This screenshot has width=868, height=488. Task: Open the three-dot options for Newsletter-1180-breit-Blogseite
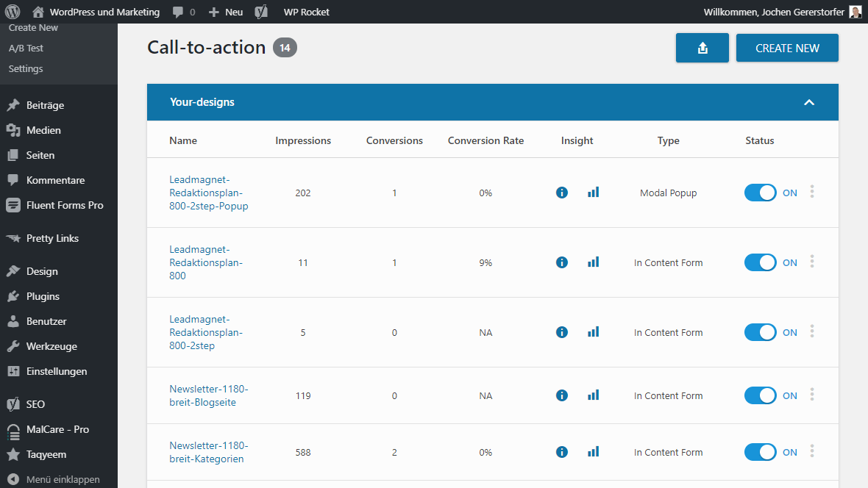point(811,395)
